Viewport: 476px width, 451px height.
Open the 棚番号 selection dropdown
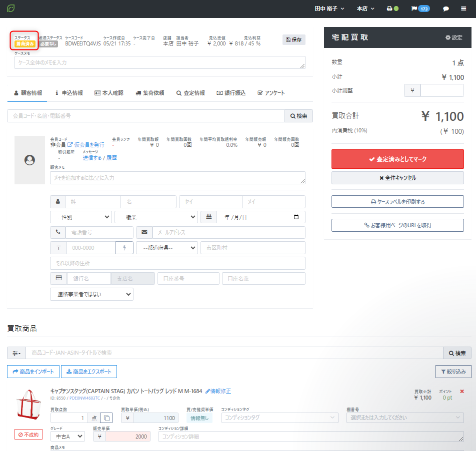405,418
